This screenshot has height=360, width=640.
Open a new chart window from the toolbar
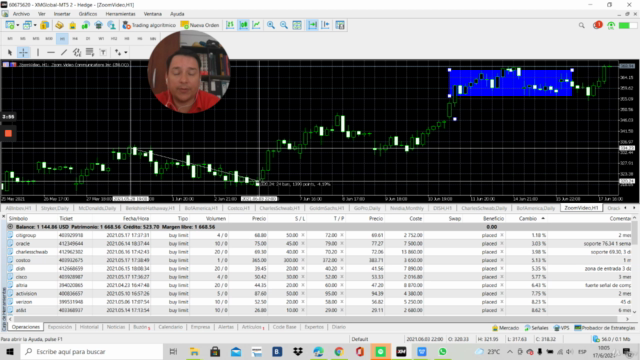pyautogui.click(x=10, y=25)
